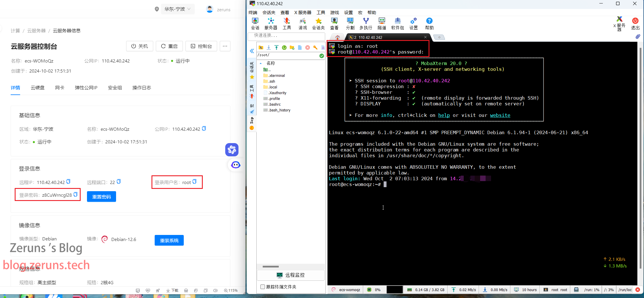The height and width of the screenshot is (298, 644).
Task: Click the upload arrow icon in SFTP toolbar
Action: click(276, 48)
